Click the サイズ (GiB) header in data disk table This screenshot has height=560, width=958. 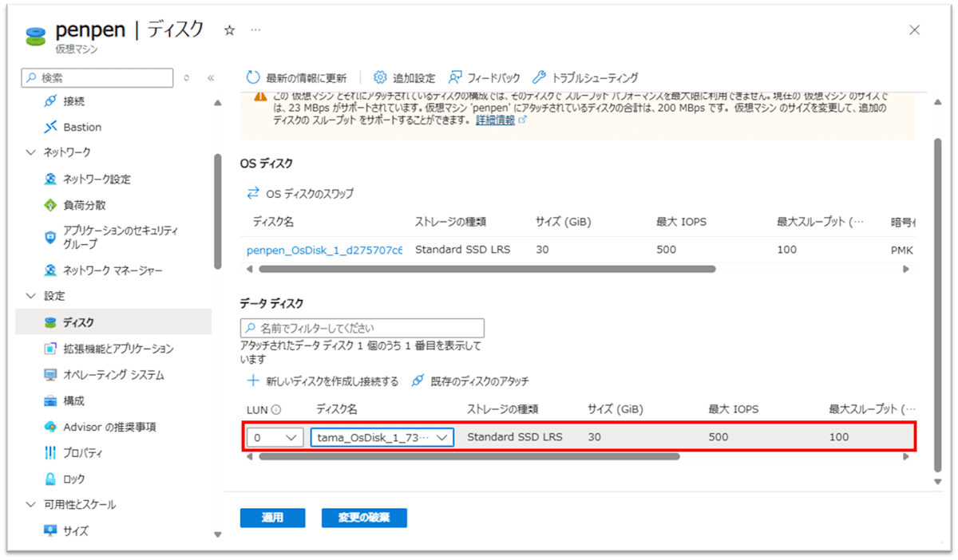tap(616, 409)
